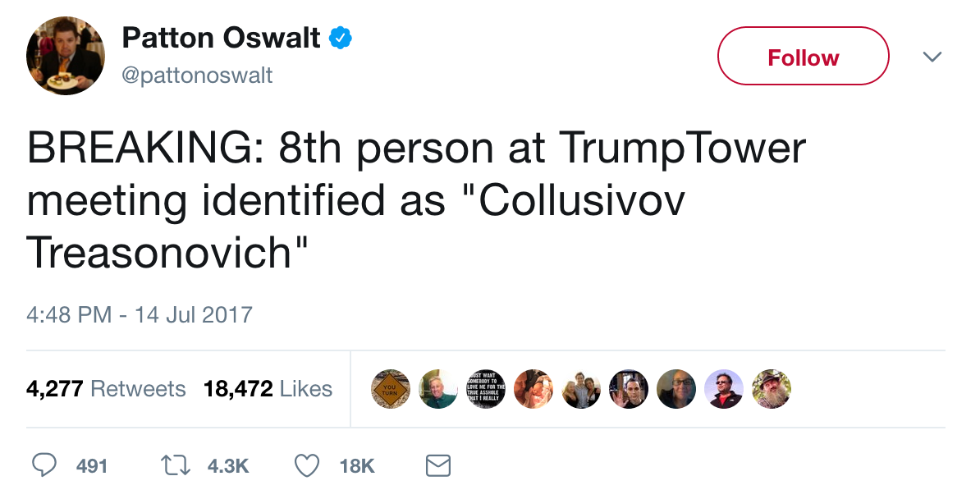Like the tweet with the heart icon
The width and height of the screenshot is (980, 499).
tap(306, 466)
